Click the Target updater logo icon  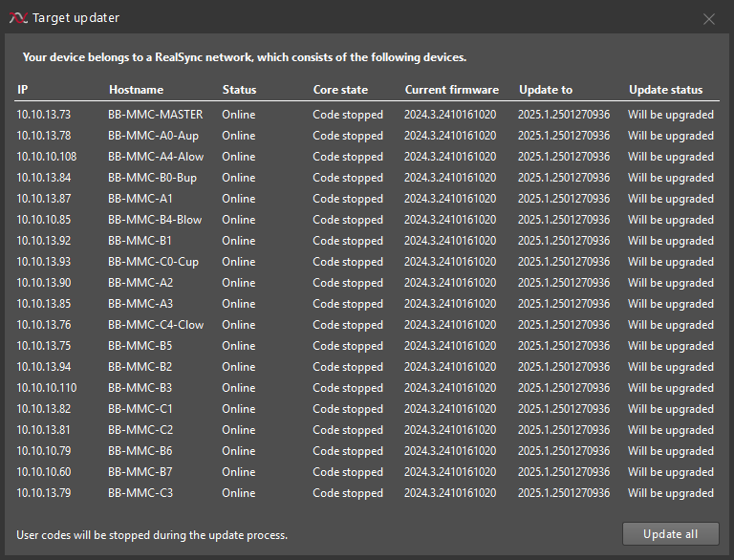pyautogui.click(x=18, y=18)
